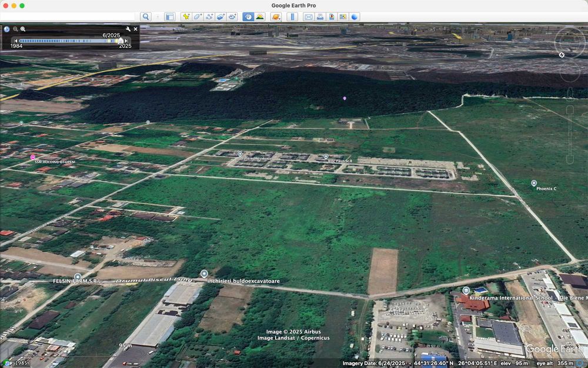The width and height of the screenshot is (588, 368).
Task: Click the Imagery Date 6/24/2025 status text
Action: (x=374, y=363)
